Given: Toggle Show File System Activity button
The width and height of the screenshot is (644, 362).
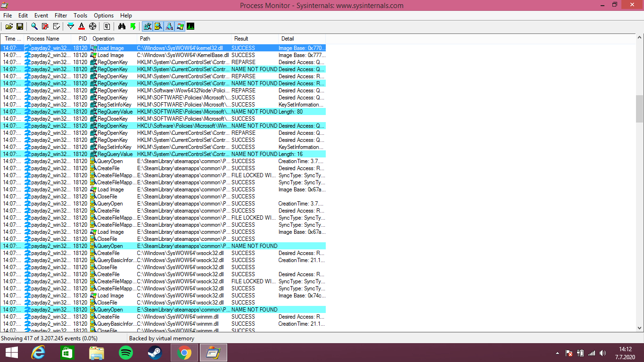Looking at the screenshot, I should (158, 26).
